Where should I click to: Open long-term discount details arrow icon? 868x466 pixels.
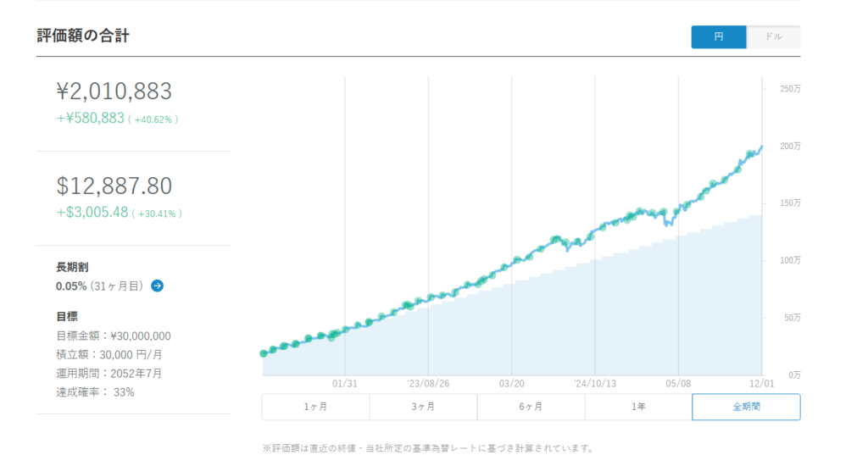click(157, 286)
